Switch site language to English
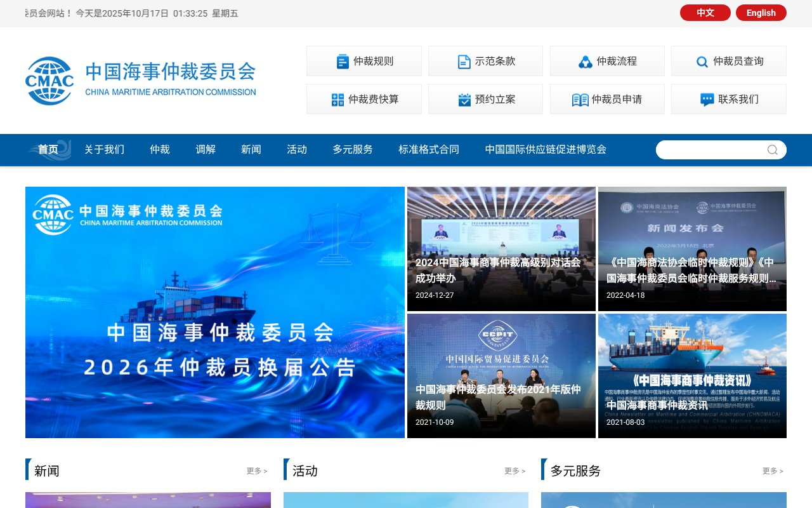Image resolution: width=812 pixels, height=508 pixels. pos(761,13)
